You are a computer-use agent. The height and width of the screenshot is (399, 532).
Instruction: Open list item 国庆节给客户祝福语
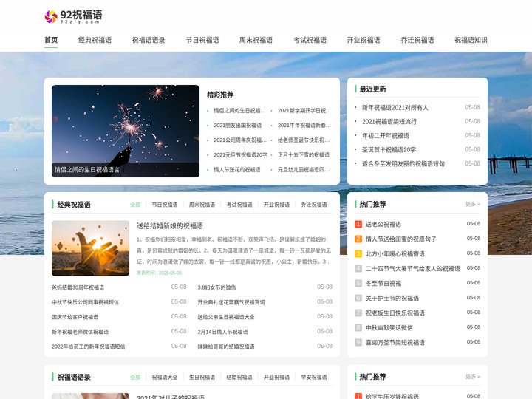click(x=75, y=317)
